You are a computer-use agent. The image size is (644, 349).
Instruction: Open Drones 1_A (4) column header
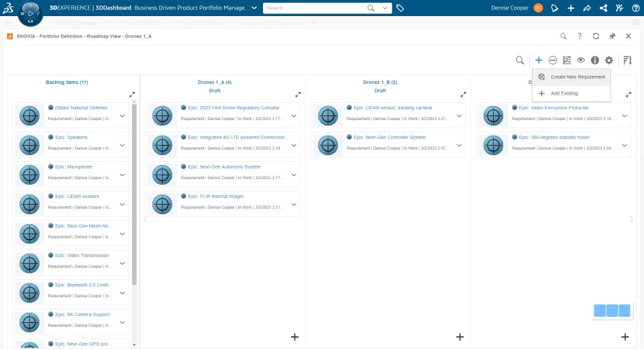[215, 82]
